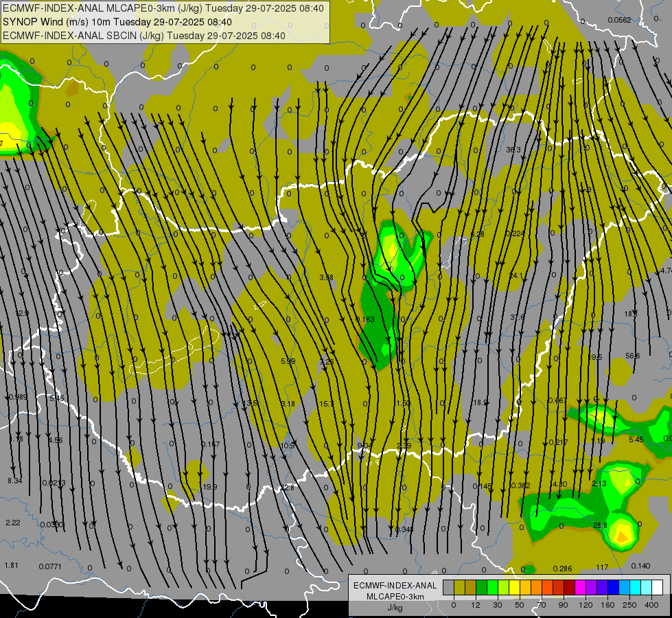Screen dimensions: 672x618
Task: Click the map value 4.56
Action: pyautogui.click(x=56, y=440)
